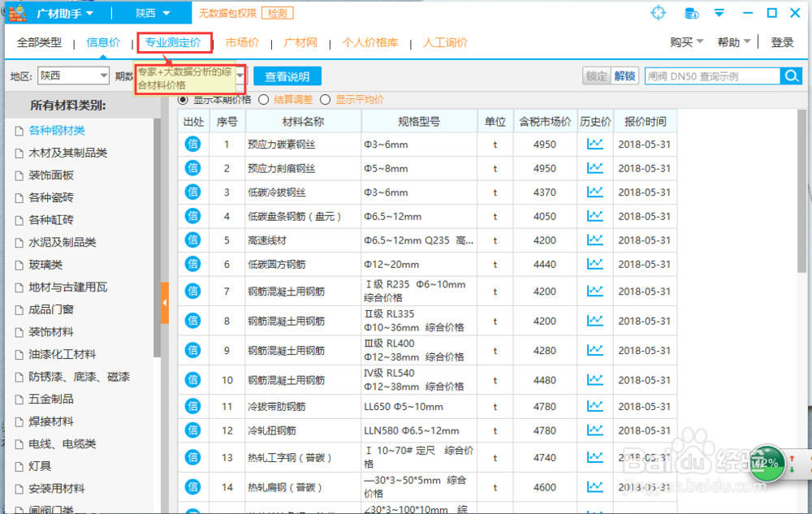Click the collapse triangle icon beside minimize button
Image resolution: width=812 pixels, height=514 pixels.
click(x=718, y=13)
